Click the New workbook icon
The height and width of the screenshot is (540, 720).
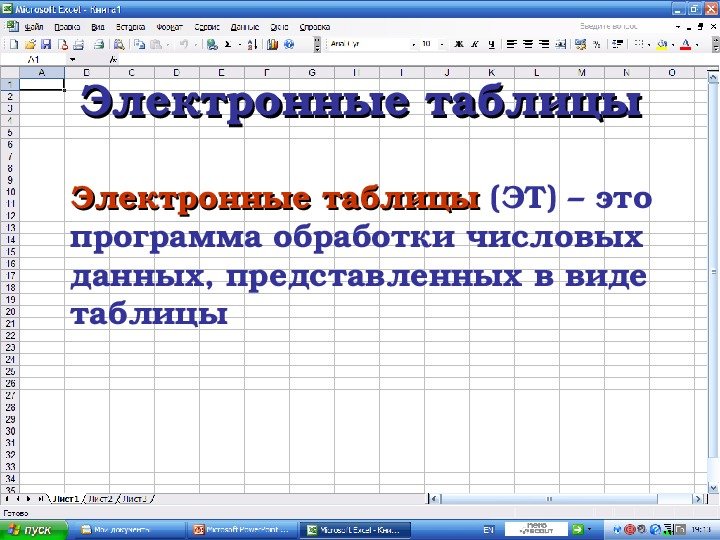coord(16,44)
